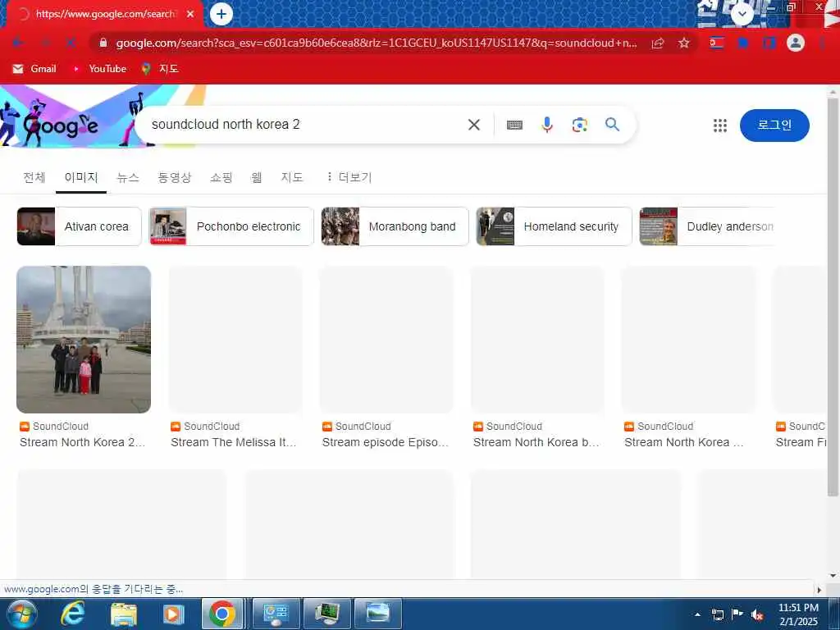The width and height of the screenshot is (840, 630).
Task: Go to Google homepage via doodle logo
Action: point(61,125)
